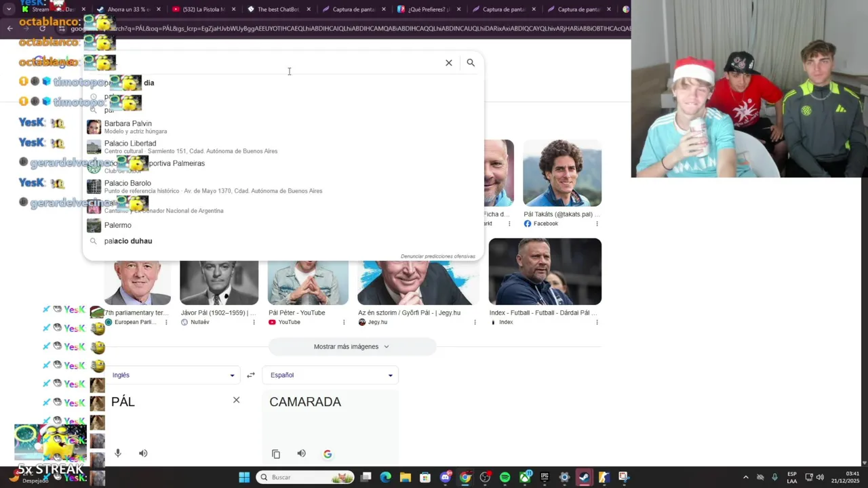Switch to The best ChatBot tab
868x488 pixels.
278,9
